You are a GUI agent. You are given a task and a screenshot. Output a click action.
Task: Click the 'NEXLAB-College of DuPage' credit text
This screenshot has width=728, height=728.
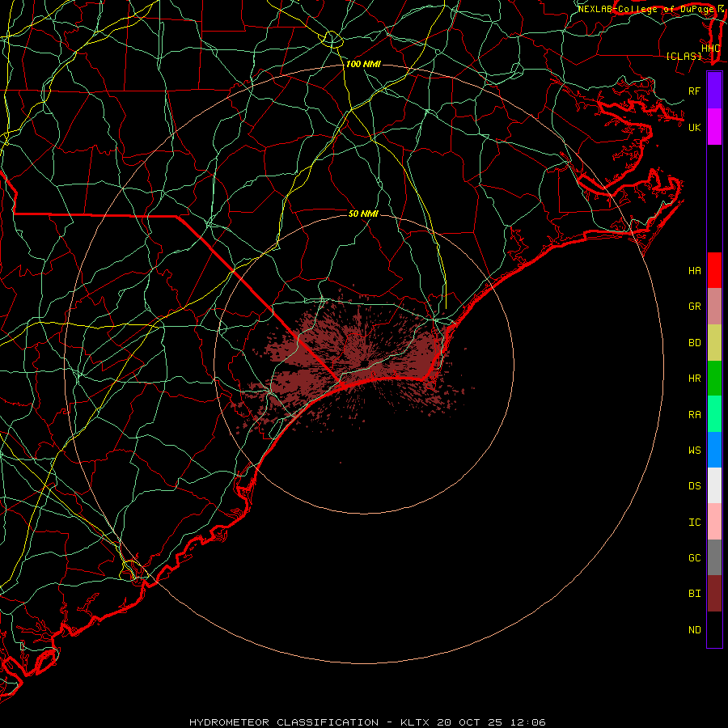[647, 9]
